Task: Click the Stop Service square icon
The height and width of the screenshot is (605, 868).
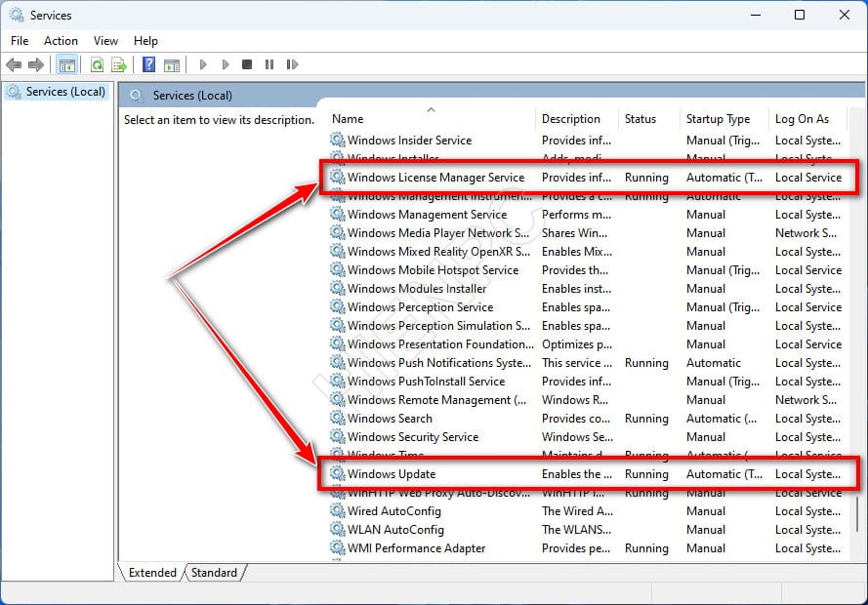Action: point(247,64)
